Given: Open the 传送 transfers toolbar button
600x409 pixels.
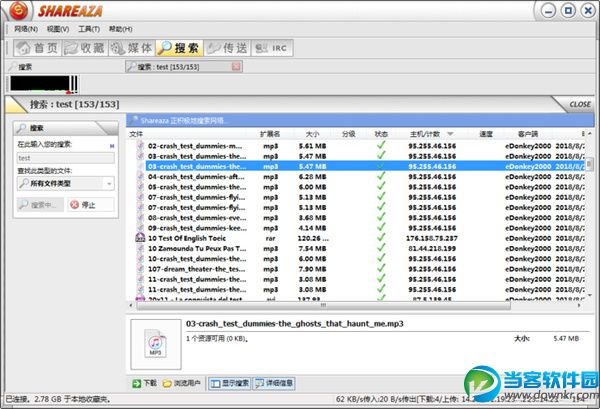Looking at the screenshot, I should click(227, 48).
